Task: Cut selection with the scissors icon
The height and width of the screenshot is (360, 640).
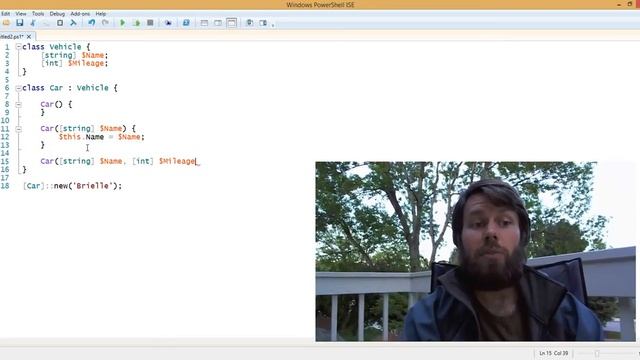Action: pos(33,23)
